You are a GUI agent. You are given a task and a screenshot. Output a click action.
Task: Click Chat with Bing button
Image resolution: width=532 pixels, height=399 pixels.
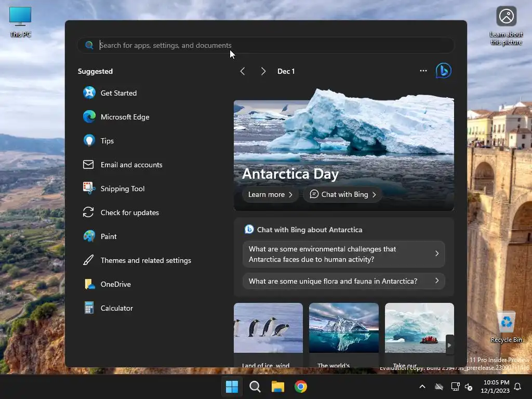(343, 194)
